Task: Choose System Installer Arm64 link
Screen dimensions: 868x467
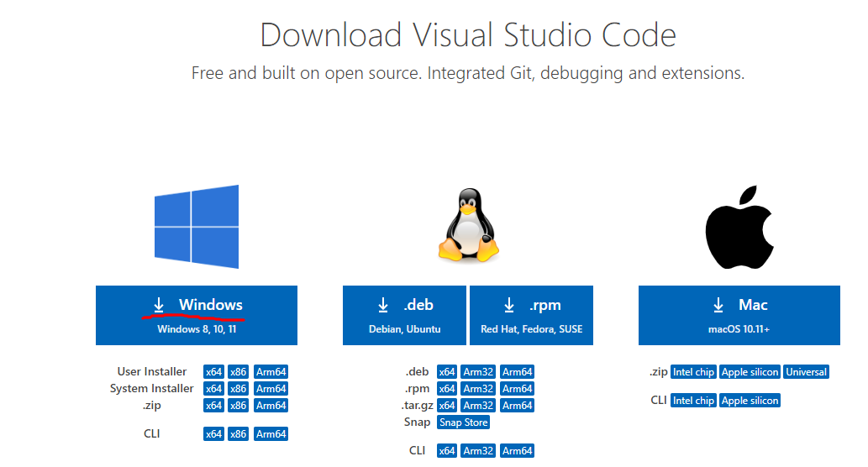Action: (271, 388)
